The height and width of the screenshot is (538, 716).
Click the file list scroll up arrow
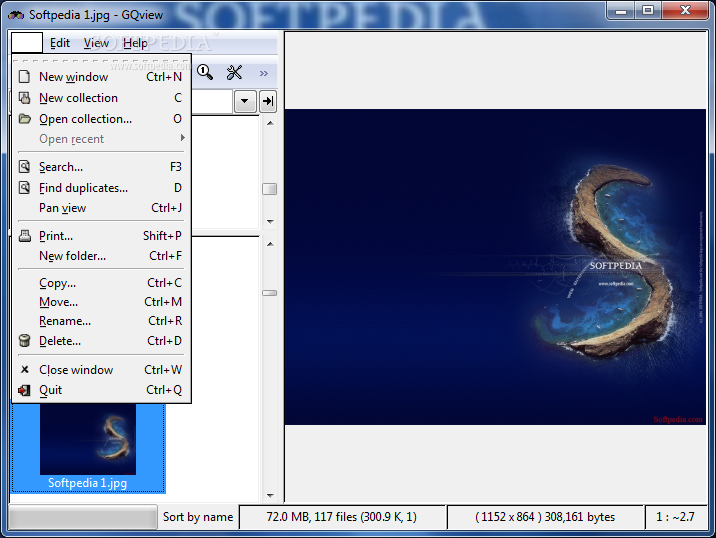(x=270, y=244)
